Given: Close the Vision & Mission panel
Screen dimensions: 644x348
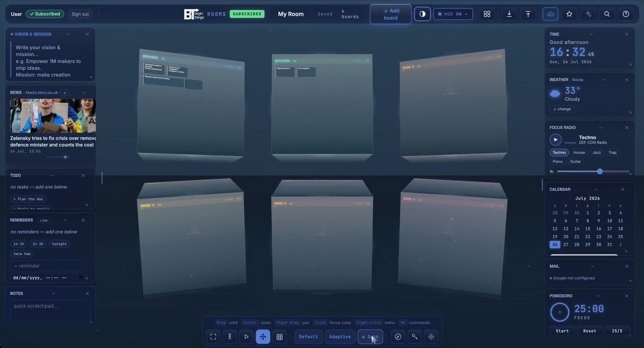Looking at the screenshot, I should pyautogui.click(x=87, y=34).
